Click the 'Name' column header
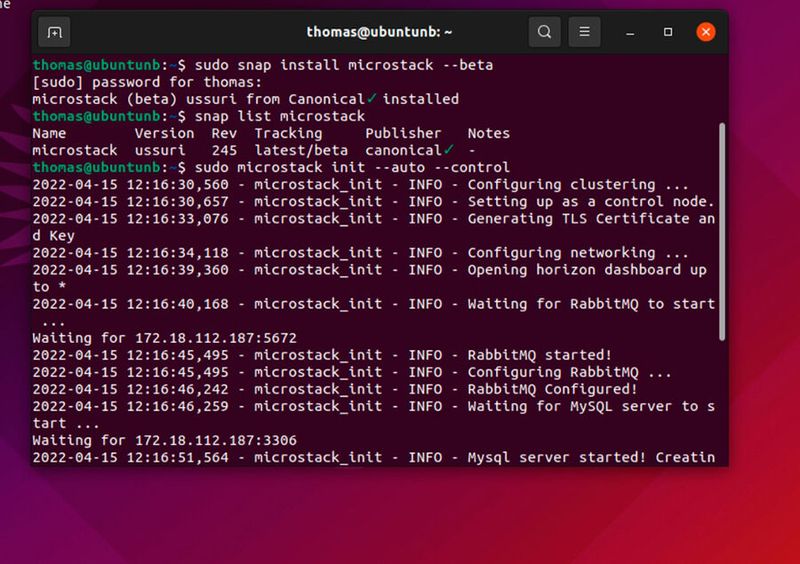The height and width of the screenshot is (564, 800). pyautogui.click(x=49, y=133)
